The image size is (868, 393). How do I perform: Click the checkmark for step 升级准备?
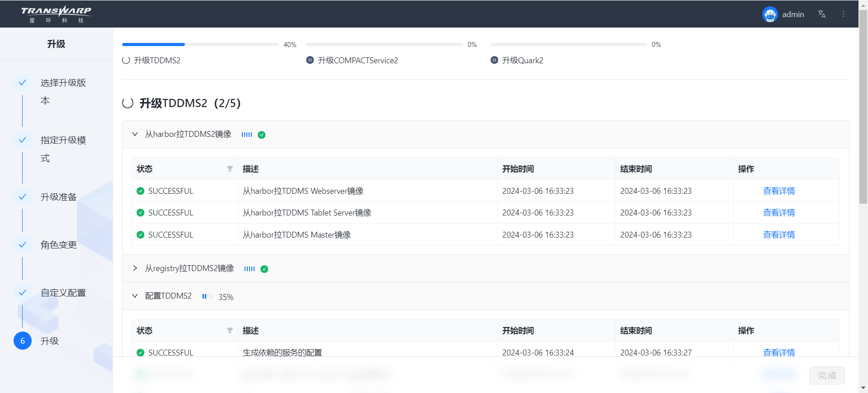pos(22,197)
